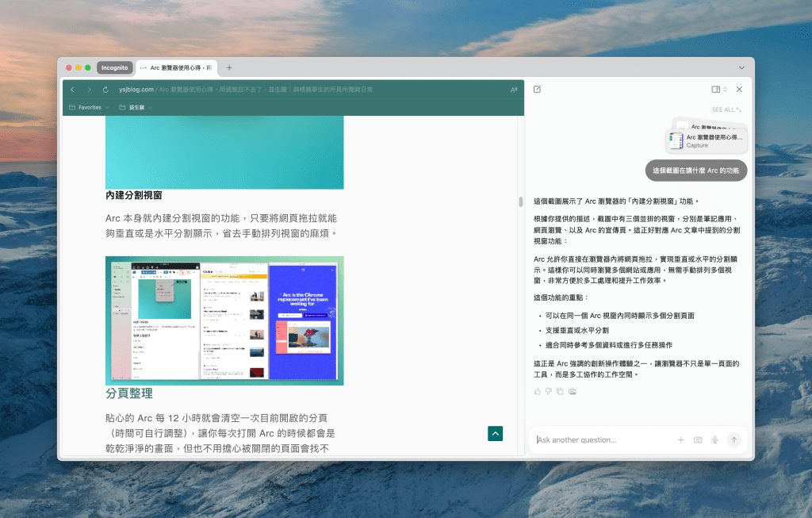This screenshot has height=518, width=812.
Task: Click the thumbs down icon under the response
Action: tap(548, 391)
